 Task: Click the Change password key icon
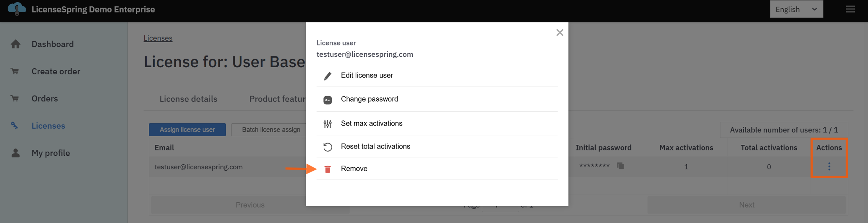tap(327, 100)
